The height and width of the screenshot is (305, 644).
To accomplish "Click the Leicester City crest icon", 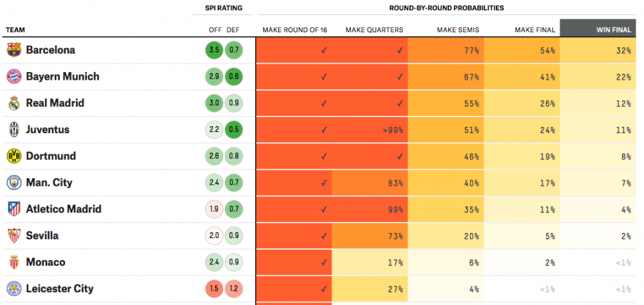I will coord(14,288).
